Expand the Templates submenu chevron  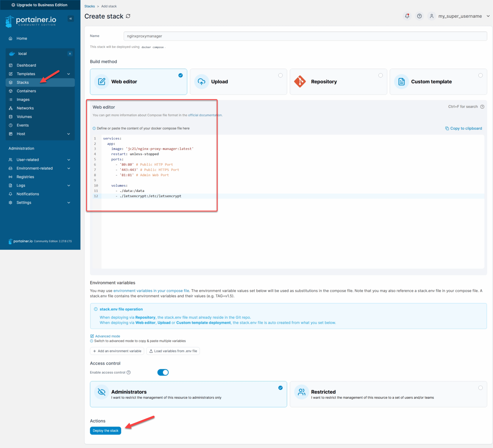[69, 74]
